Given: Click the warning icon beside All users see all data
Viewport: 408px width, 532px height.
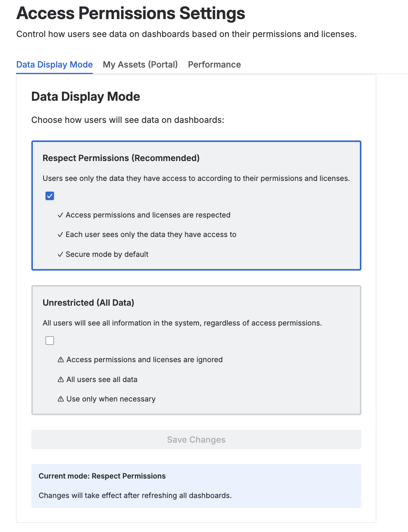Looking at the screenshot, I should [x=61, y=379].
